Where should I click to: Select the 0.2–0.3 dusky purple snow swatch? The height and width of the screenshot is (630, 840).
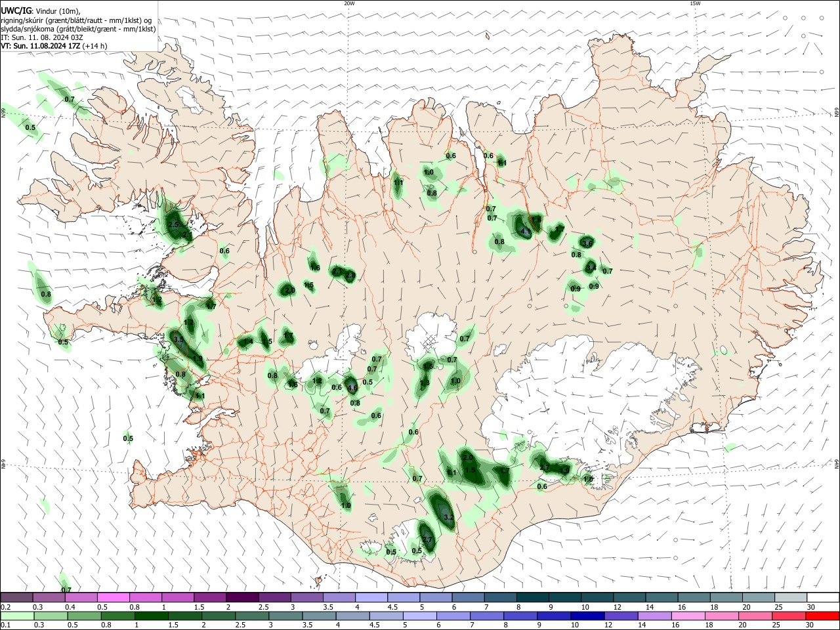click(16, 598)
